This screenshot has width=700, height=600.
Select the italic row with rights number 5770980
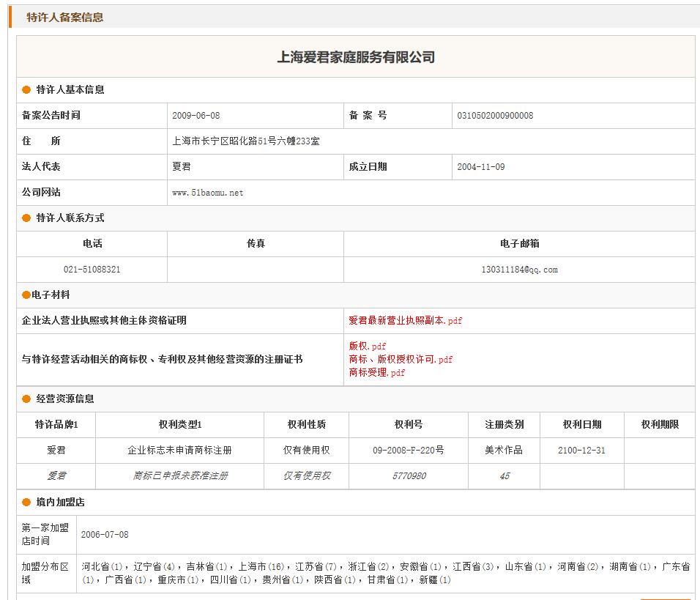pyautogui.click(x=409, y=476)
